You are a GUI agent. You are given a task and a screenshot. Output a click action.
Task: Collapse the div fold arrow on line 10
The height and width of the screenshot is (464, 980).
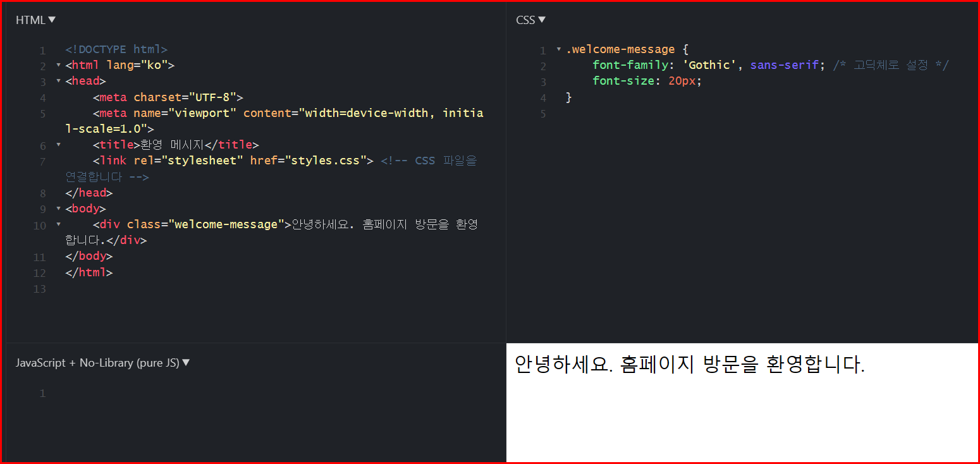[58, 224]
